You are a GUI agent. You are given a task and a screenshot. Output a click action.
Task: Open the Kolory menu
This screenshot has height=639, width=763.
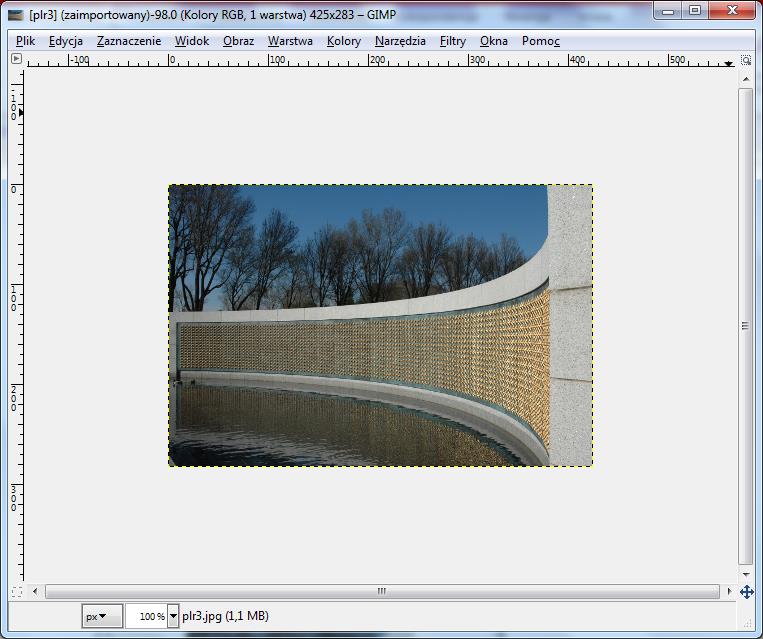click(x=344, y=41)
